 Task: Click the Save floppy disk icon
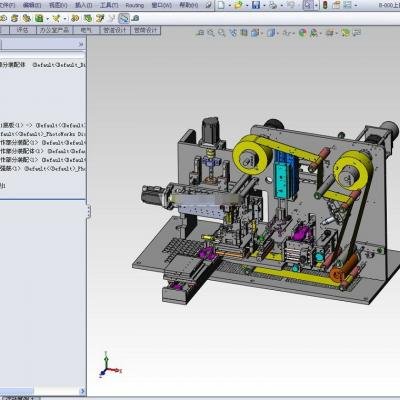coord(256,5)
